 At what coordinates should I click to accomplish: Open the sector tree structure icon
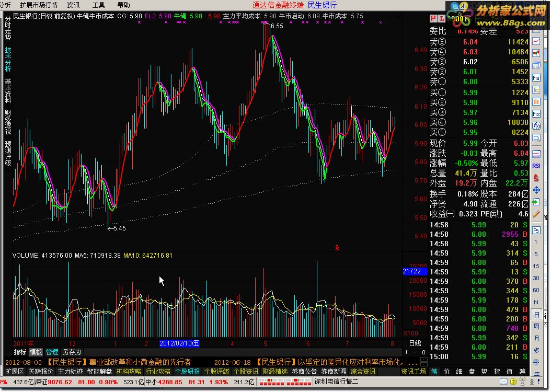pos(536,90)
